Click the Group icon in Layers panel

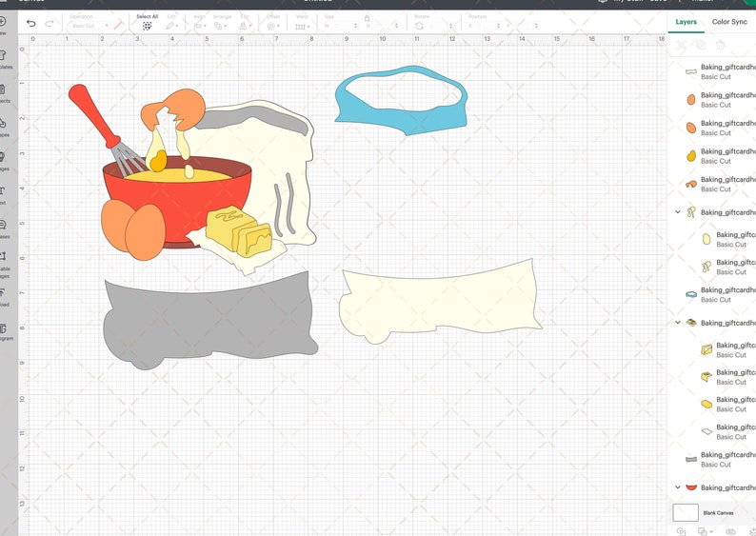pyautogui.click(x=682, y=46)
